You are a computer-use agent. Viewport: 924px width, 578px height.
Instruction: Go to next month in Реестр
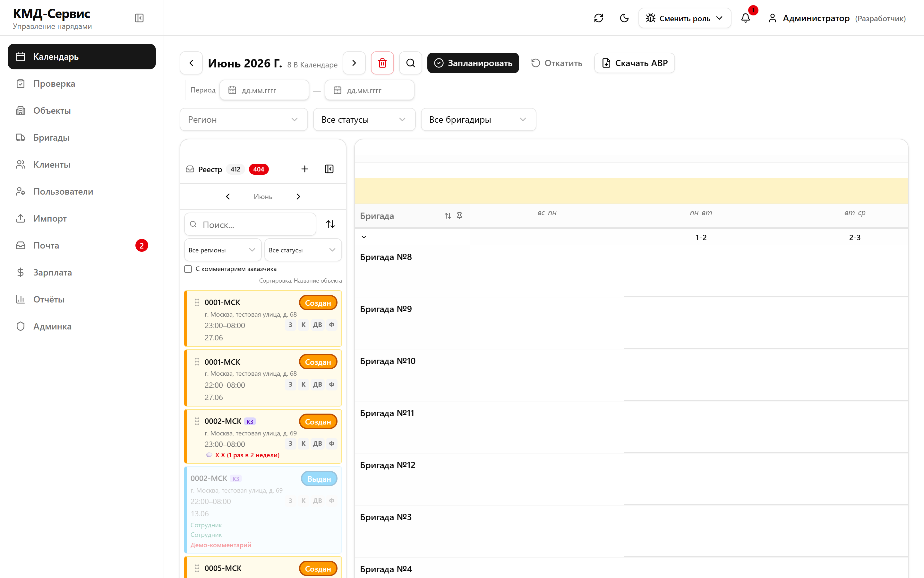298,197
